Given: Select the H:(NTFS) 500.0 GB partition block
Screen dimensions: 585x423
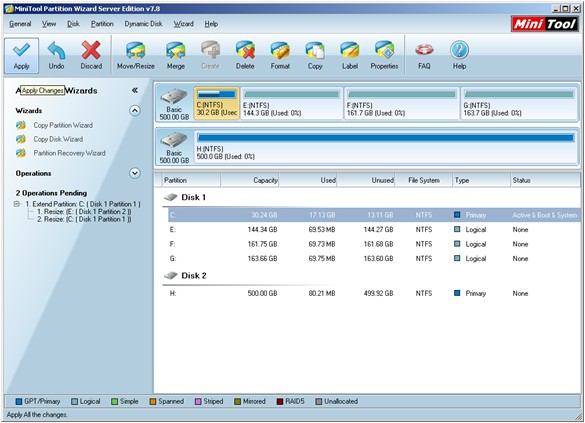Looking at the screenshot, I should pos(385,147).
